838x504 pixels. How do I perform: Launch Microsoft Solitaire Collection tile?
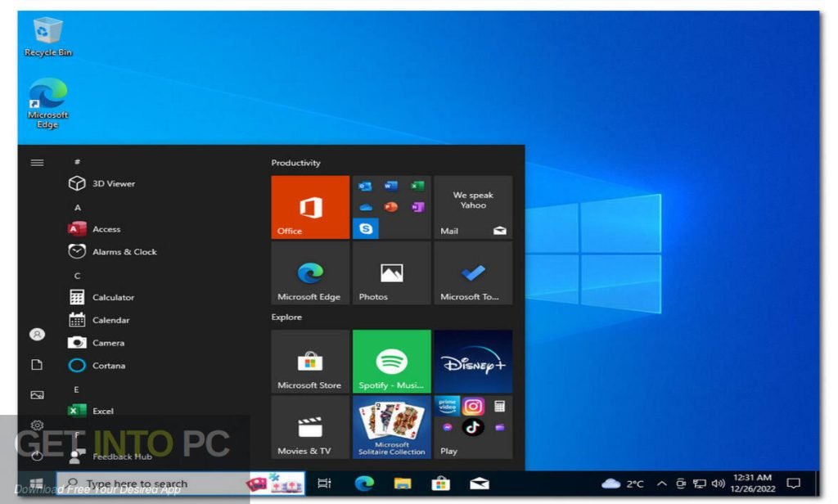point(391,426)
